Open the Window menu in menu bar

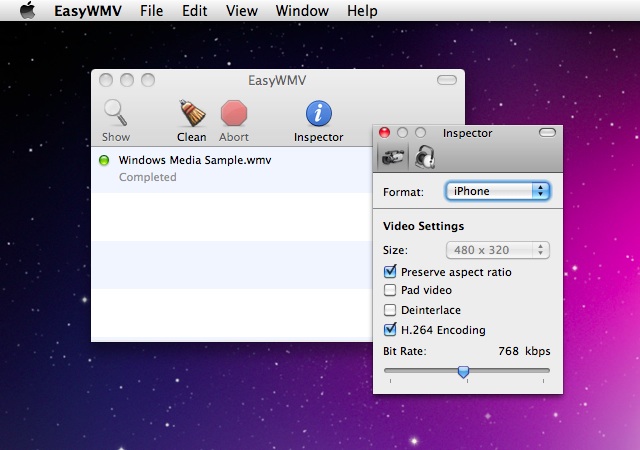pos(301,11)
